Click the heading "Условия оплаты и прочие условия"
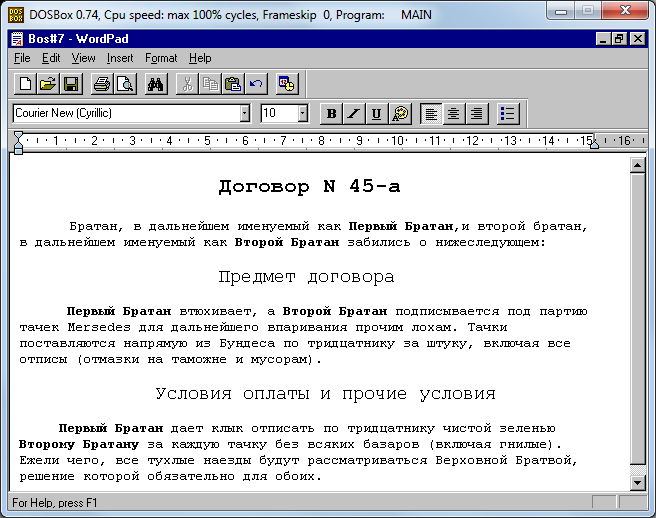This screenshot has height=518, width=656. pyautogui.click(x=325, y=394)
